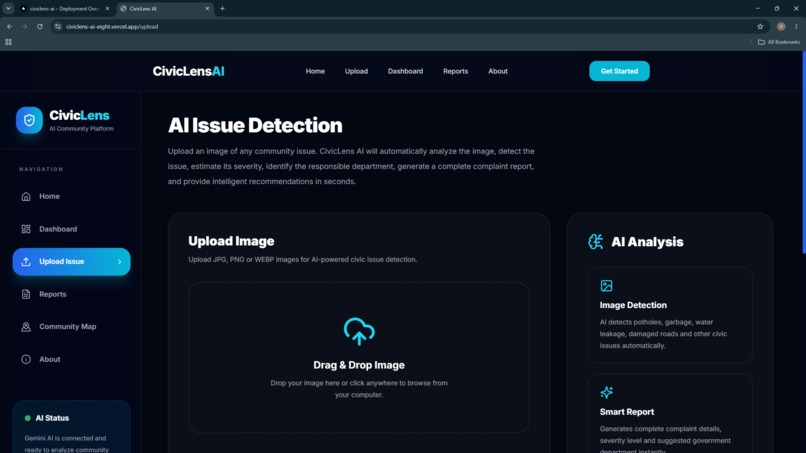Click the Community Map pin icon
The width and height of the screenshot is (806, 453).
pos(26,327)
